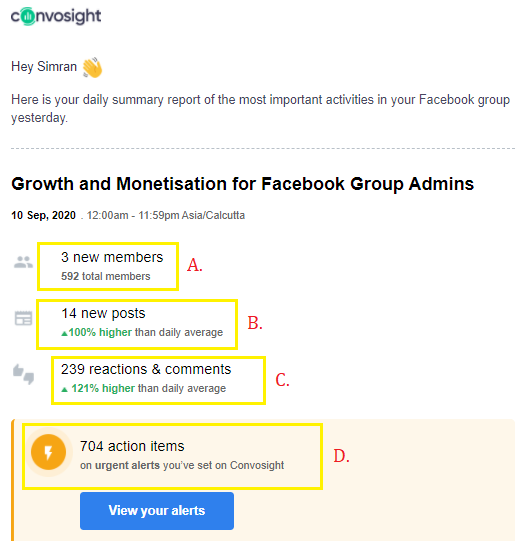Screen dimensions: 525x541
Task: Click the urgent alerts bold text
Action: coord(127,465)
